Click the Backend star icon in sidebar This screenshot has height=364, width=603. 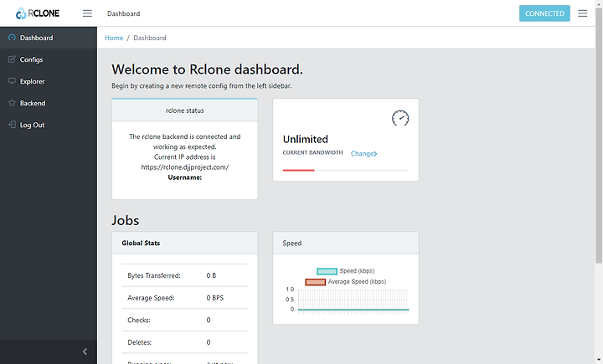12,103
